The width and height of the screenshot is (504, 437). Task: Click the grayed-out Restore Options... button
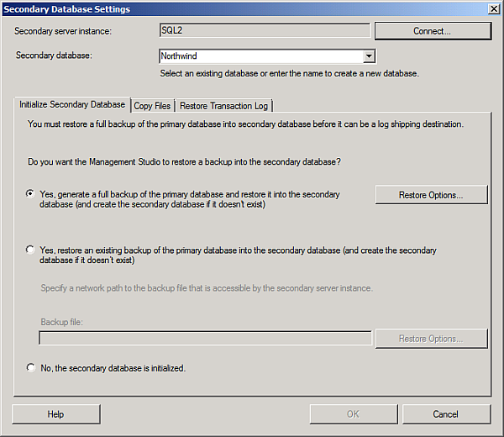coord(431,339)
